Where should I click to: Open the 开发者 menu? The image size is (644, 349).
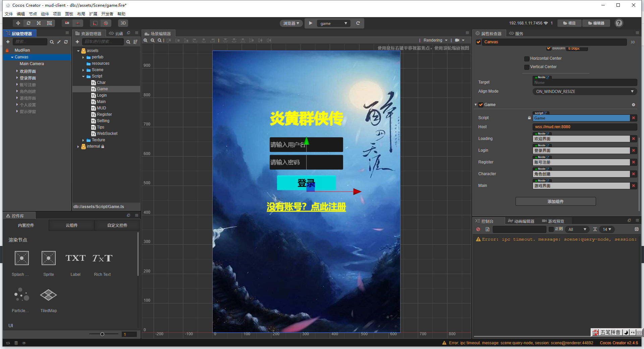(107, 14)
